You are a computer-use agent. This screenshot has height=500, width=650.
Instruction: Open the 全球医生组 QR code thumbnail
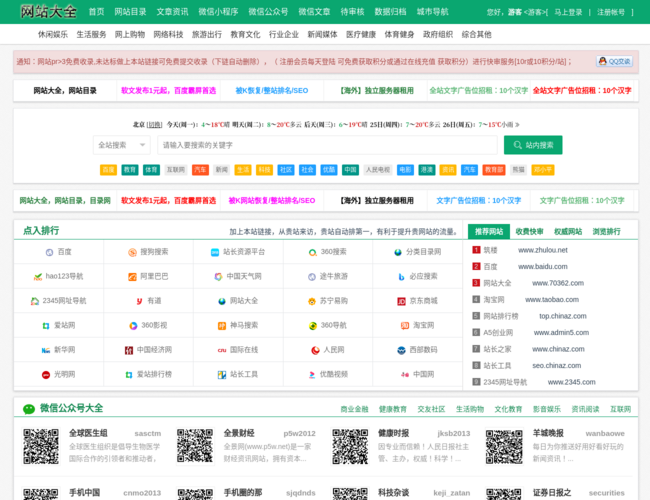click(41, 447)
